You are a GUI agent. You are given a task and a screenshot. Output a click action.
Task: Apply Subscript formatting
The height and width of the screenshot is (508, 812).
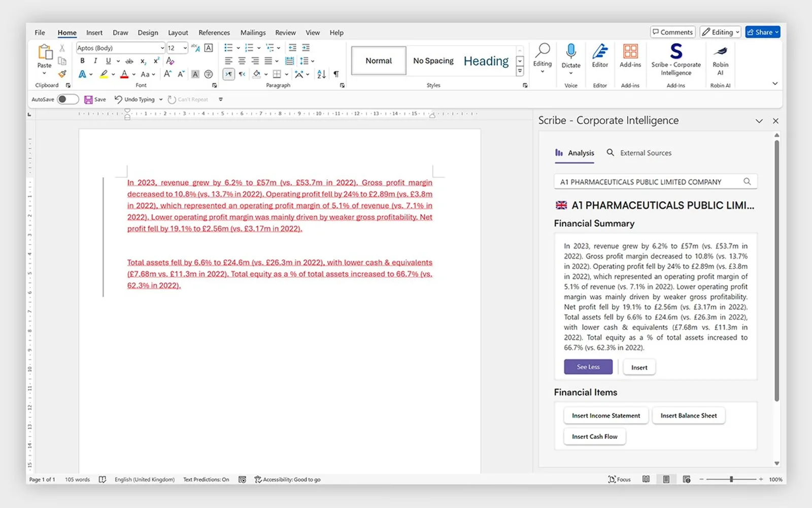pos(143,61)
